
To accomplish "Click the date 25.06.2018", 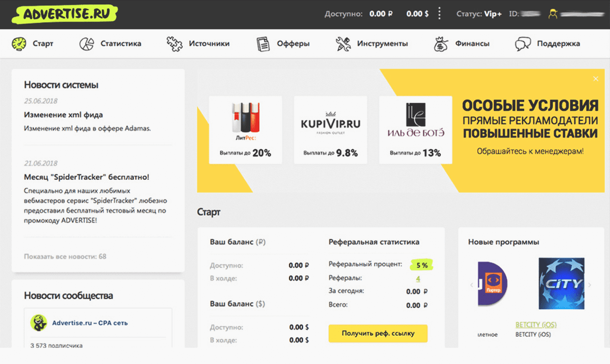I will pyautogui.click(x=41, y=101).
